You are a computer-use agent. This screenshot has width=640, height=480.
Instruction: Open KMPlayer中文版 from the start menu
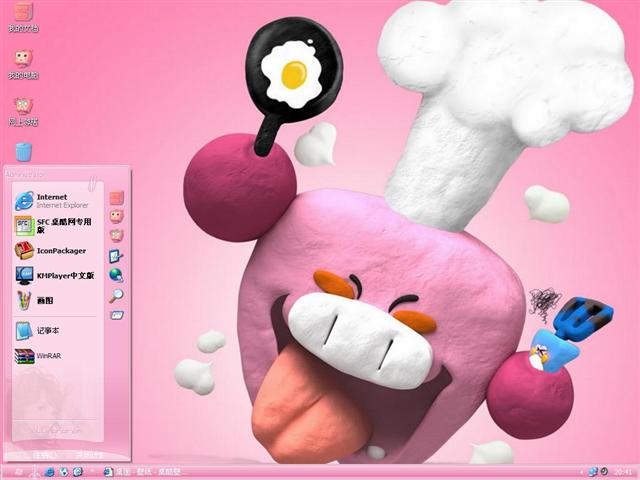53,275
